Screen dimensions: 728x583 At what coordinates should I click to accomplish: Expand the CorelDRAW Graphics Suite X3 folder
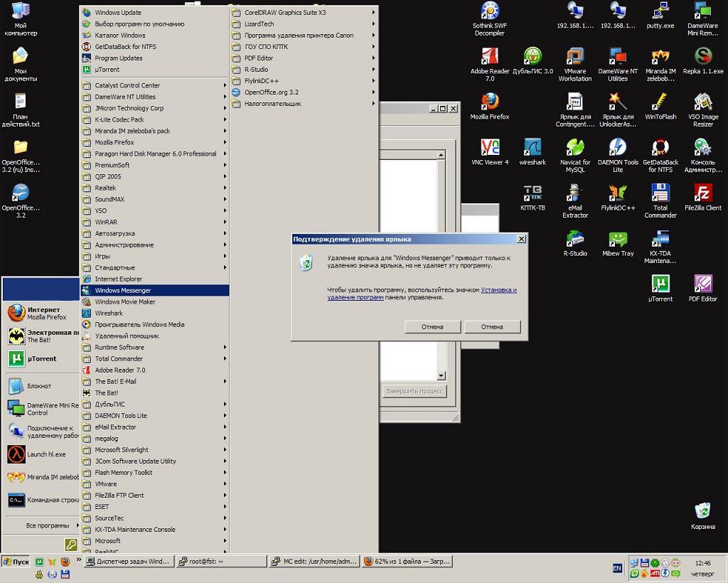click(304, 13)
